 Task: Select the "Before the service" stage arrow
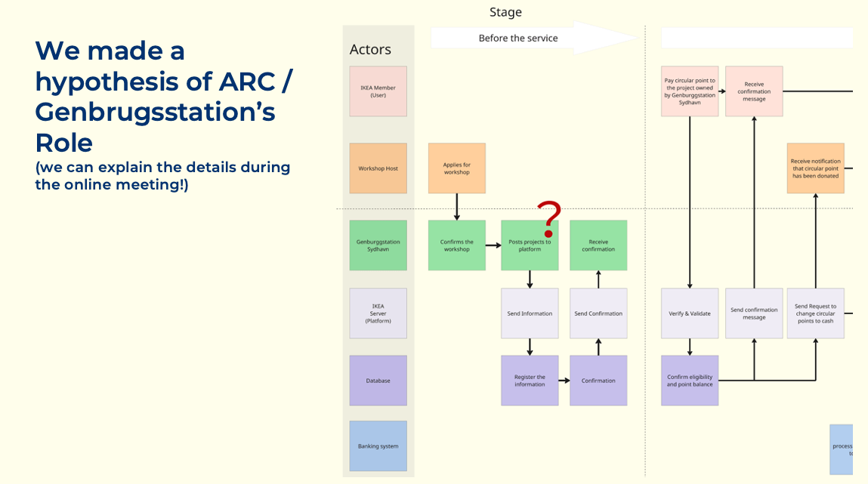[x=534, y=38]
